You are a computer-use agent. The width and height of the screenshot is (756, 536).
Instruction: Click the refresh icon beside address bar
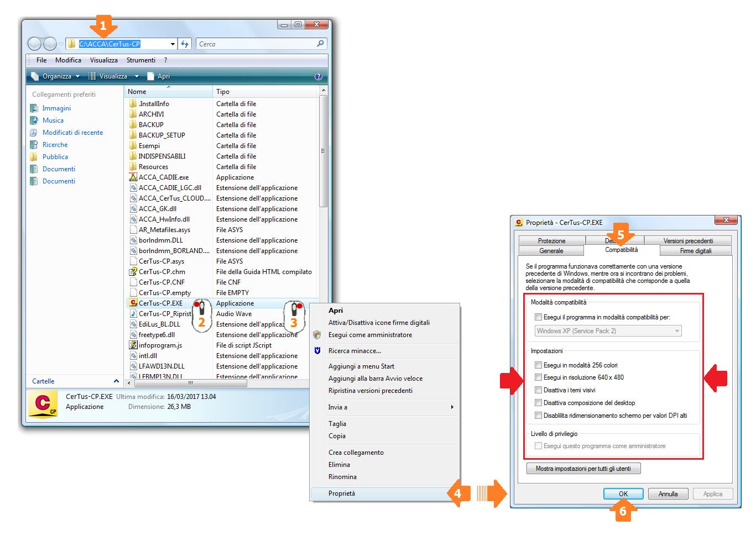(x=185, y=44)
